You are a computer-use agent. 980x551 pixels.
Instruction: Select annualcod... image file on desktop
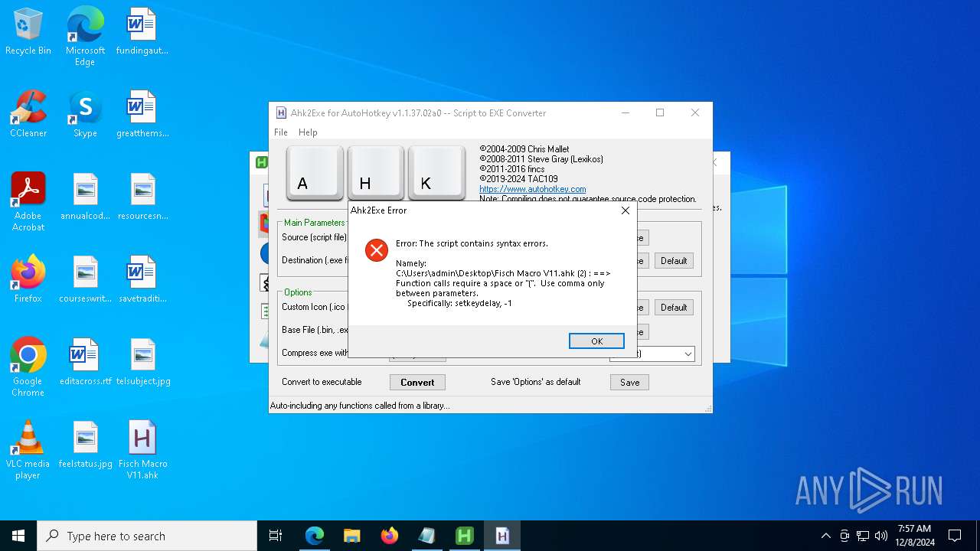(x=85, y=197)
